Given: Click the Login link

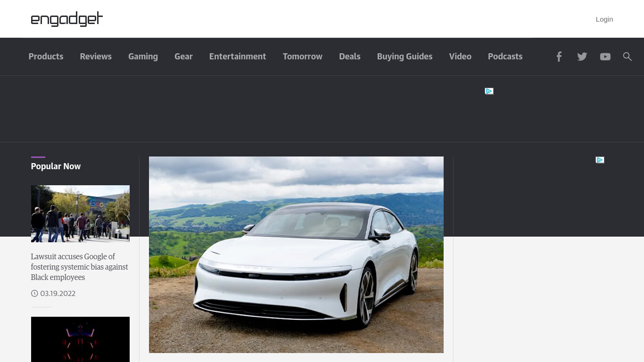Looking at the screenshot, I should pos(604,19).
